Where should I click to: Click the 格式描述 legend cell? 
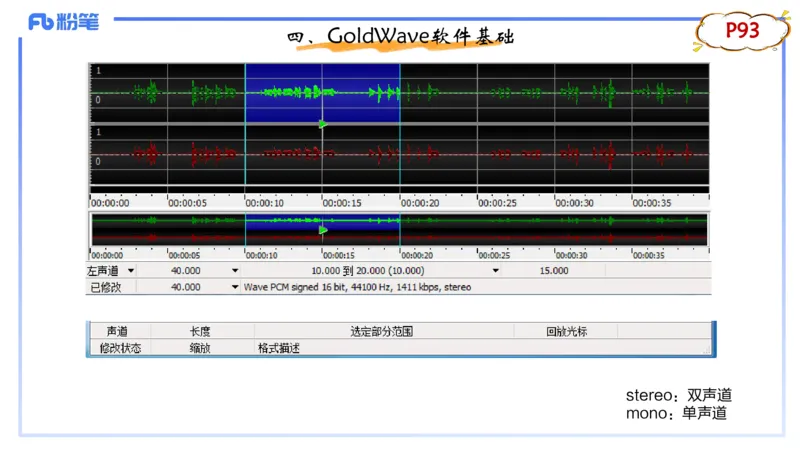279,348
